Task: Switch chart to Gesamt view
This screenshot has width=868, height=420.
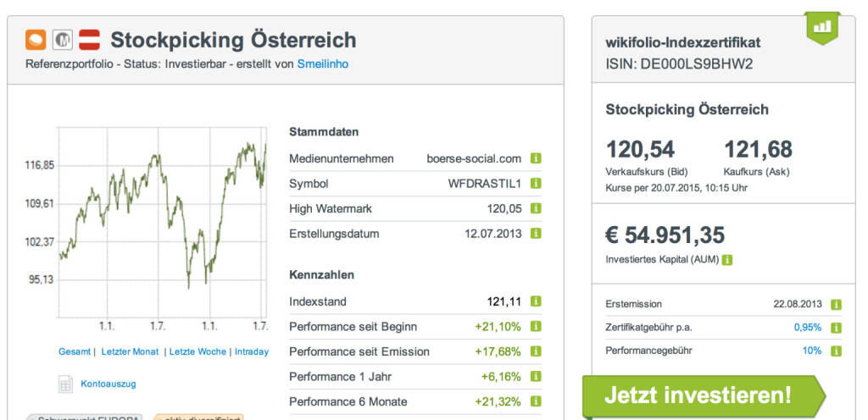Action: (x=75, y=351)
